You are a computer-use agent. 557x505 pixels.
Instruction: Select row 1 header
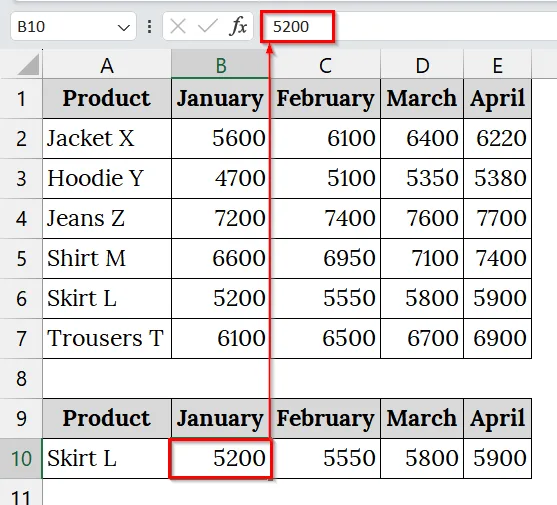click(x=21, y=99)
